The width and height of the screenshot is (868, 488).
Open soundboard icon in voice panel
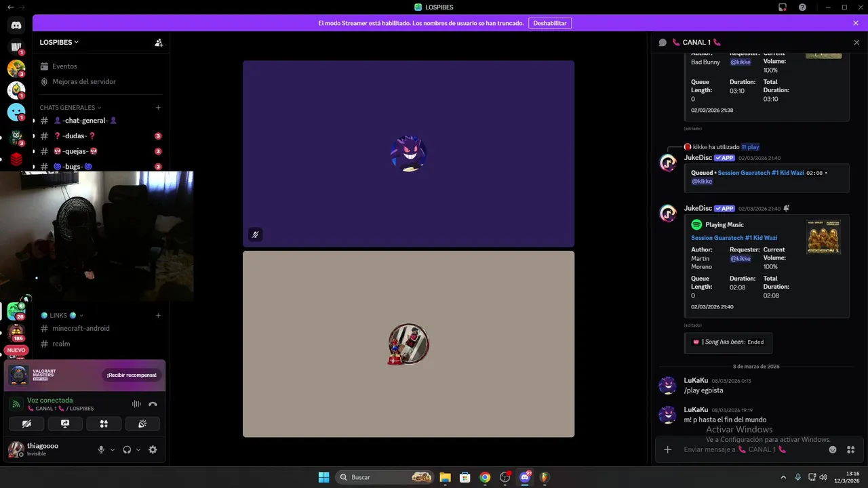142,424
